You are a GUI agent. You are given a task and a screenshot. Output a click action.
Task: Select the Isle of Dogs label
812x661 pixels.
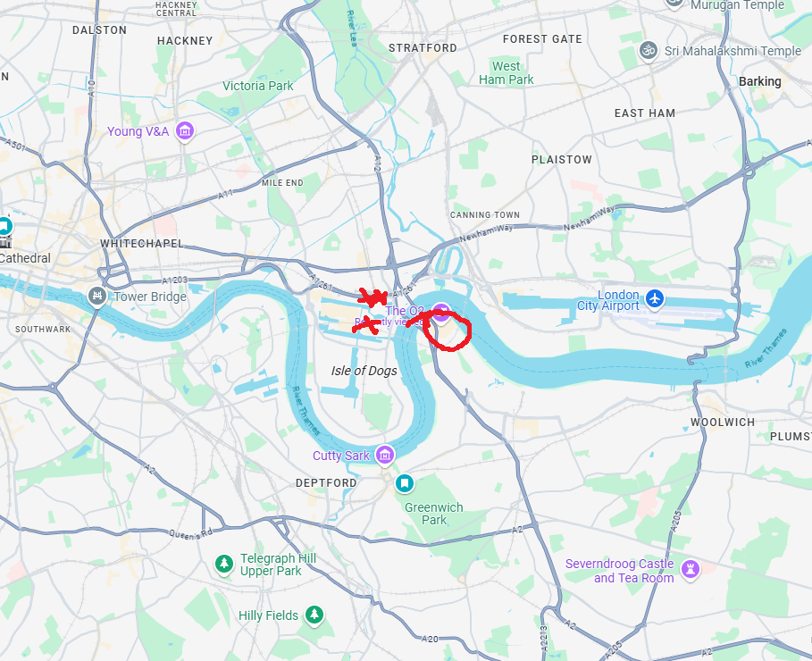tap(364, 371)
